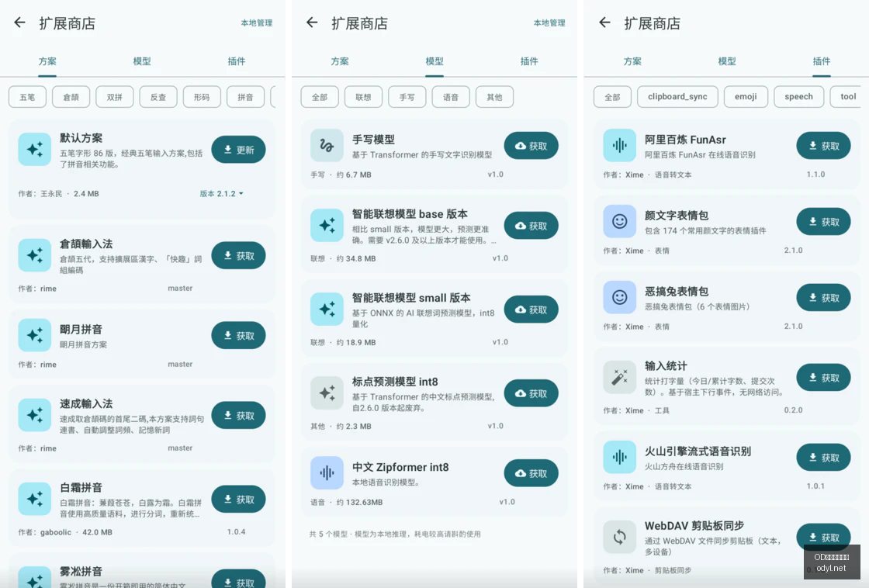Download 标点预测模型 int8

point(531,393)
